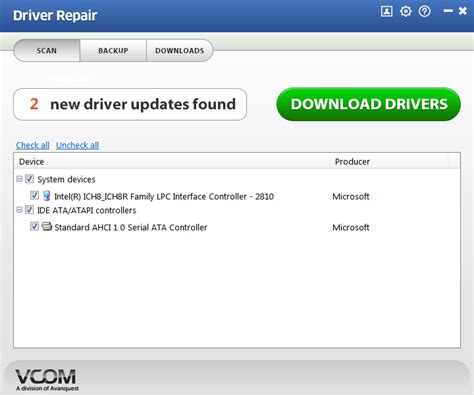The width and height of the screenshot is (474, 395).
Task: Sort by the Producer column header
Action: tap(389, 162)
